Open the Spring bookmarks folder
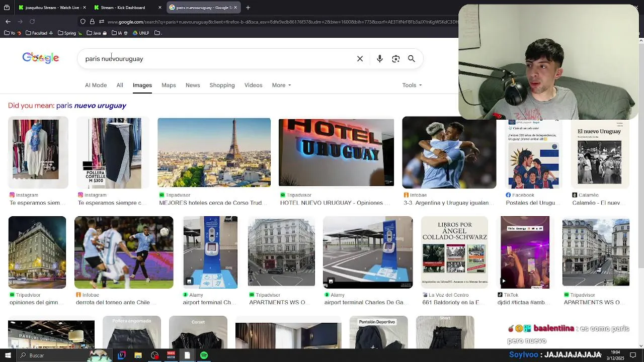Screen dimensions: 644x362 (x=70, y=33)
